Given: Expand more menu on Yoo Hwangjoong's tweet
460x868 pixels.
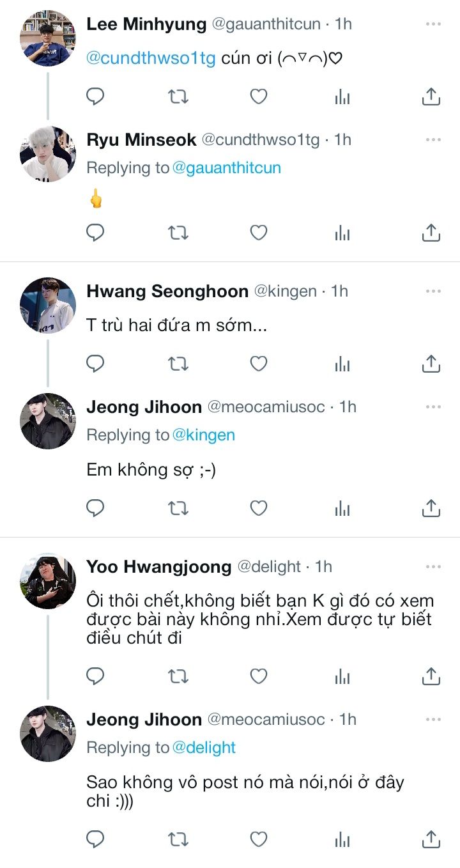Looking at the screenshot, I should coord(433,566).
